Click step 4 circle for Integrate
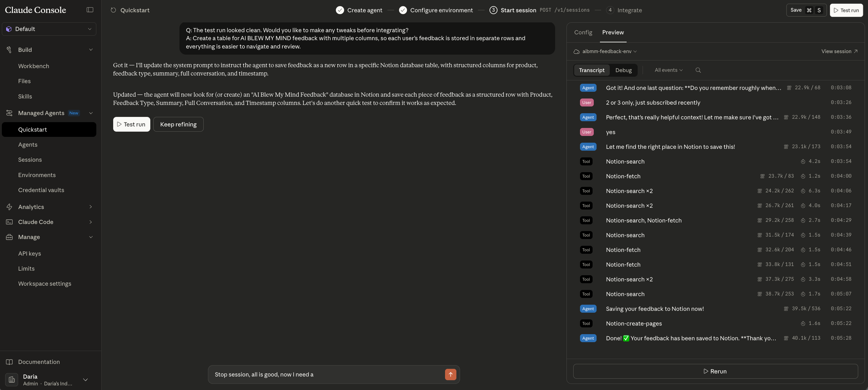 610,10
